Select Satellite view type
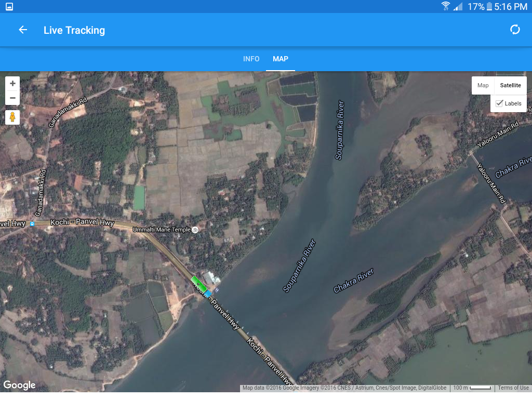The width and height of the screenshot is (532, 399). coord(510,86)
